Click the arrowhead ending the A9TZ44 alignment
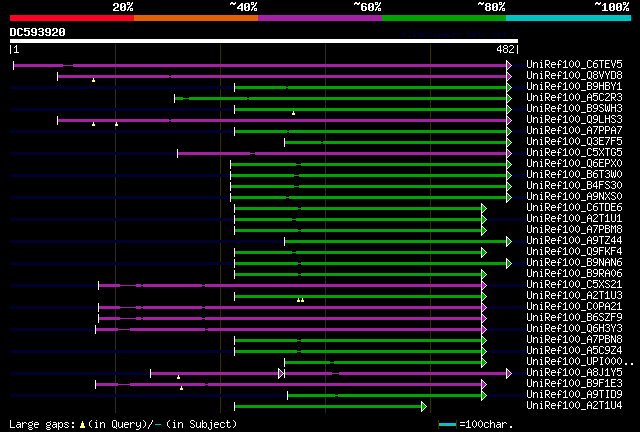Viewport: 640px width, 432px height. (509, 242)
